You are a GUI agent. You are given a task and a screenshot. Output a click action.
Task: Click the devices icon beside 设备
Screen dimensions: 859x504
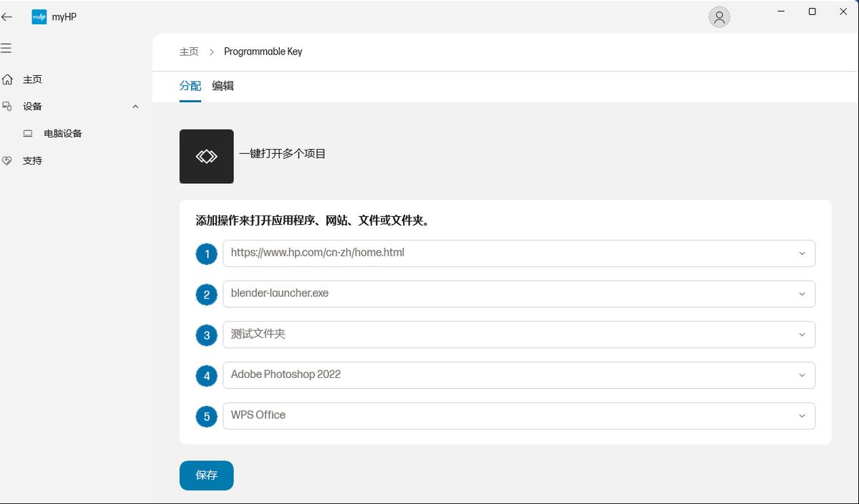(x=7, y=107)
